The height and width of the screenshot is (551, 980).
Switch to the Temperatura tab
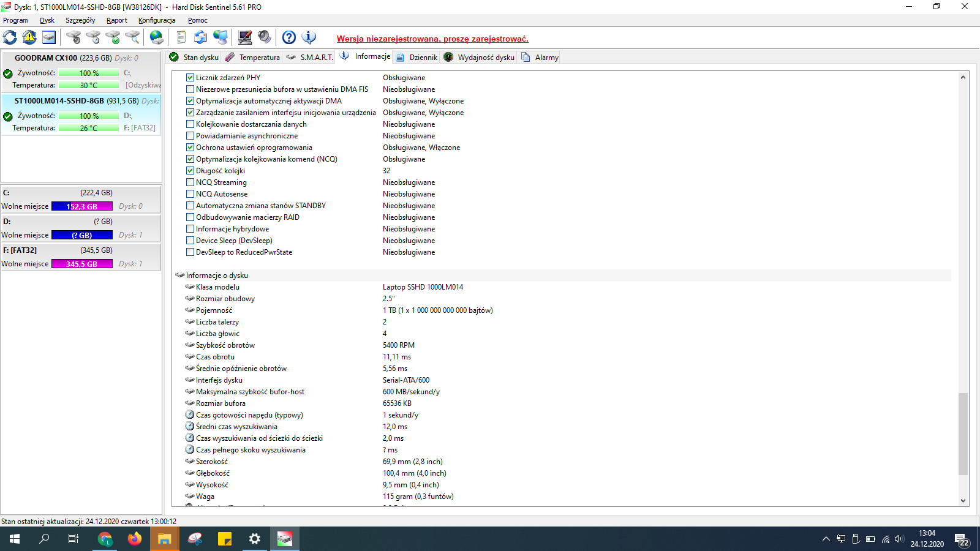(x=252, y=57)
